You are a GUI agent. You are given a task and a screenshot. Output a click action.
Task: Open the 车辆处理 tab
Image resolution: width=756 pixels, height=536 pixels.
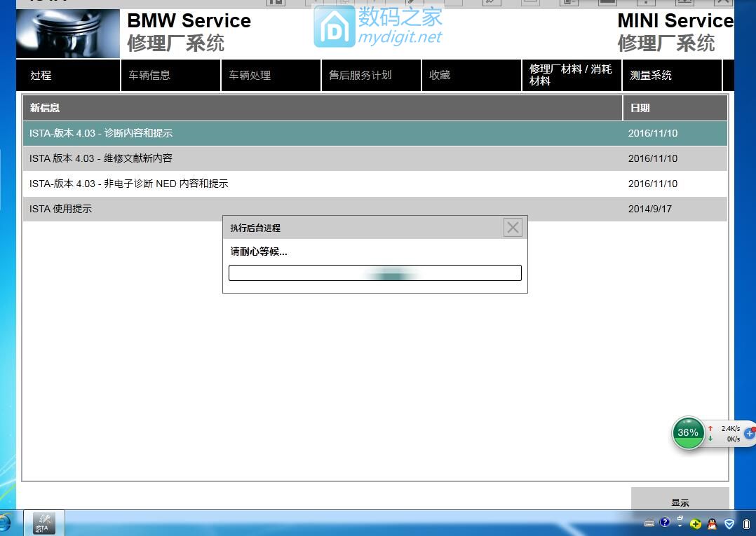(270, 76)
